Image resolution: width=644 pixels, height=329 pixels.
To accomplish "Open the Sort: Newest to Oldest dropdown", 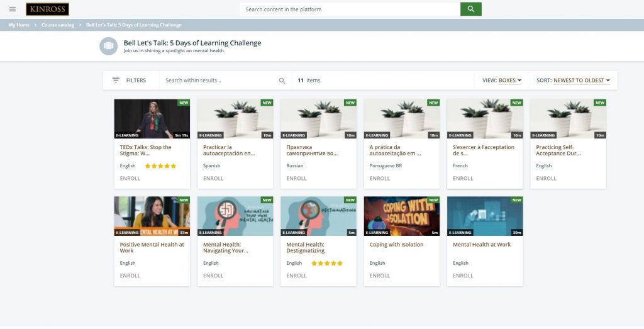I will click(573, 81).
